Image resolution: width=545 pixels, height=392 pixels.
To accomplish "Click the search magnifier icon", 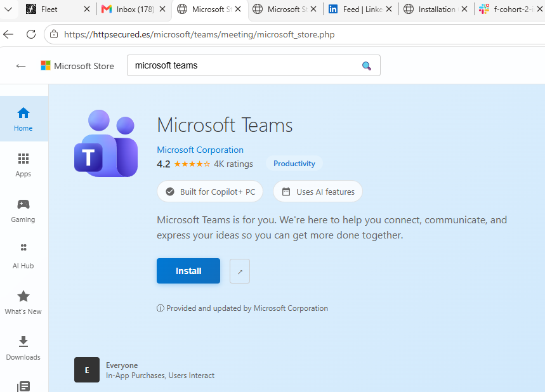I will pos(366,66).
